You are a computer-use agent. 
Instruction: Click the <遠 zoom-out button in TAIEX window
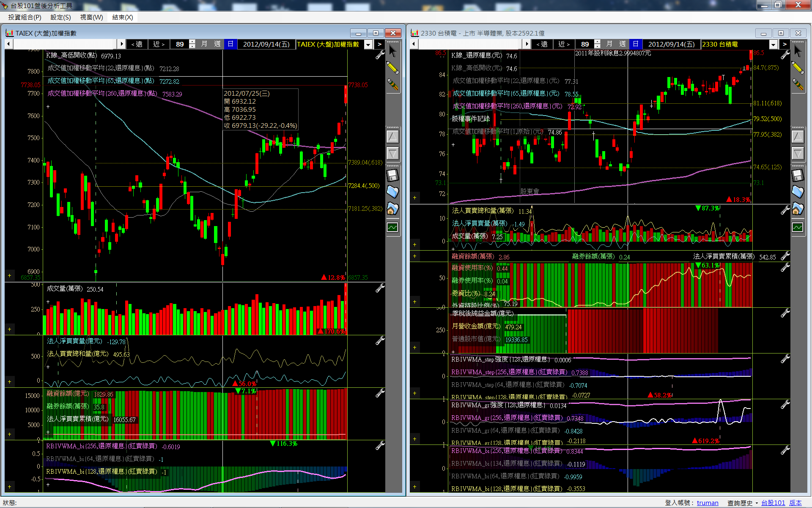tap(137, 44)
